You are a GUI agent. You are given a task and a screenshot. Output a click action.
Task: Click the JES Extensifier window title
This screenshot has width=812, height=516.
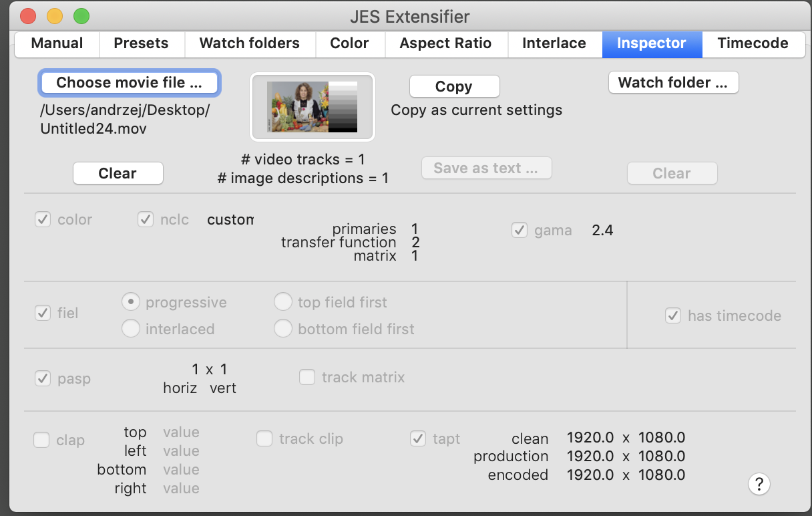tap(410, 17)
